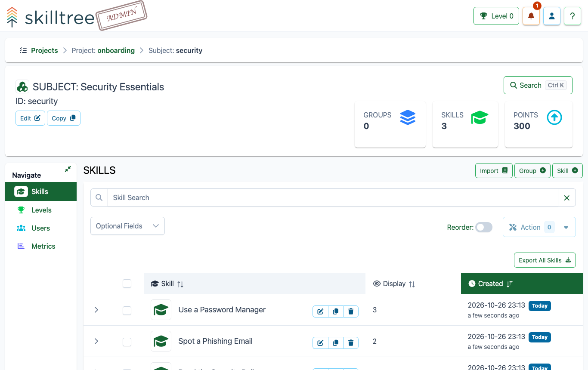Viewport: 588px width, 370px height.
Task: Select the Use a Password Manager checkbox
Action: 127,311
